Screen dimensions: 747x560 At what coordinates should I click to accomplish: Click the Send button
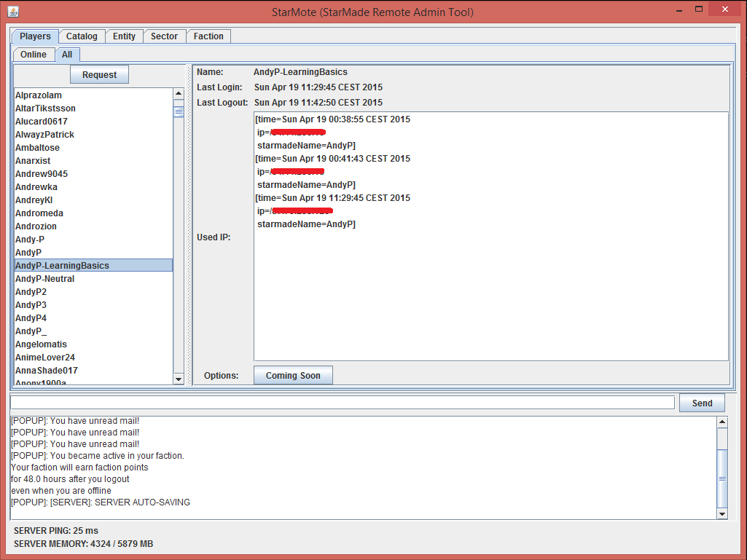(x=702, y=403)
